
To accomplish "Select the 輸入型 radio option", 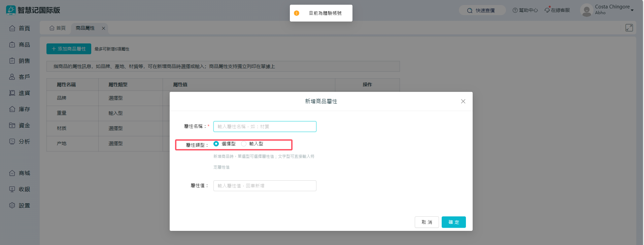I will click(x=244, y=144).
